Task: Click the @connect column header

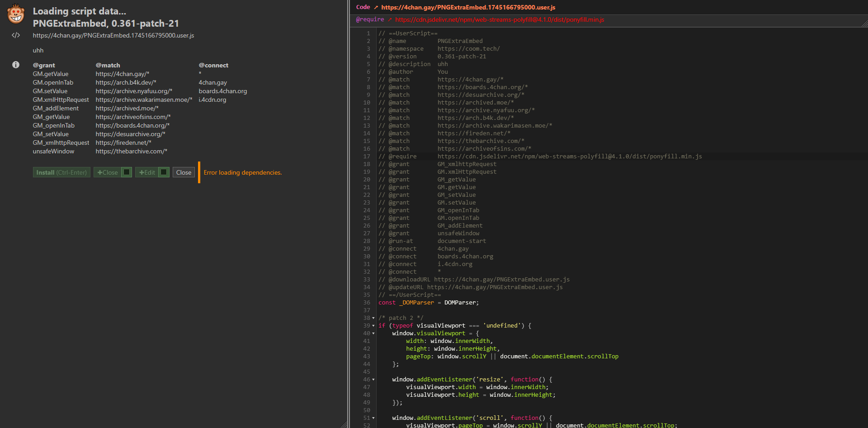Action: tap(213, 65)
